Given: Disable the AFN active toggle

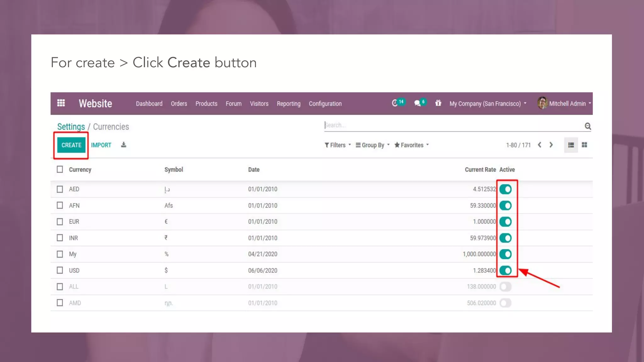Looking at the screenshot, I should coord(506,206).
